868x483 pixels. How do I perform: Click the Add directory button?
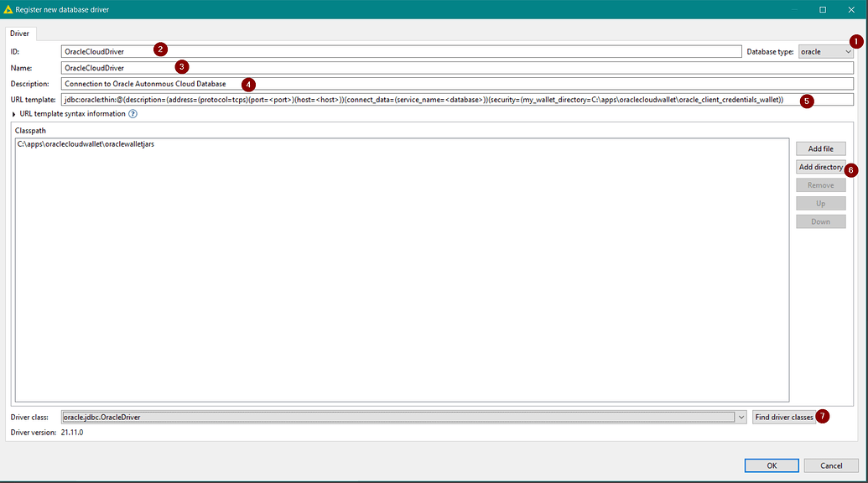coord(820,167)
